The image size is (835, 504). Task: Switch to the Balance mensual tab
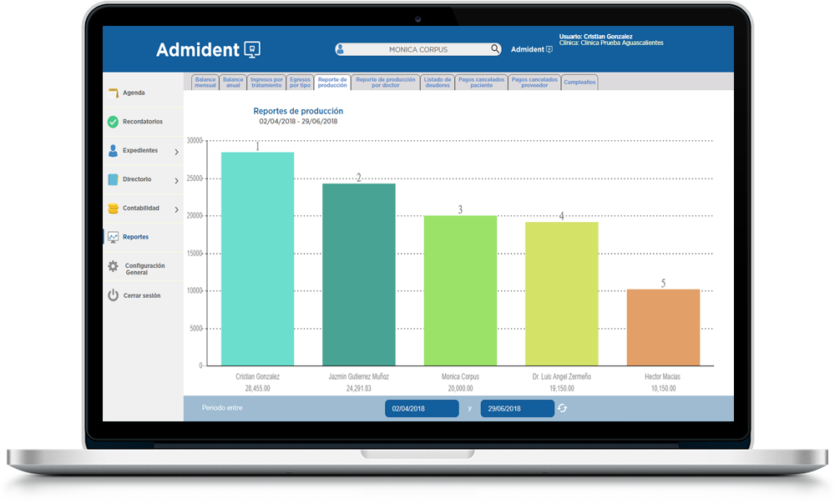click(205, 83)
